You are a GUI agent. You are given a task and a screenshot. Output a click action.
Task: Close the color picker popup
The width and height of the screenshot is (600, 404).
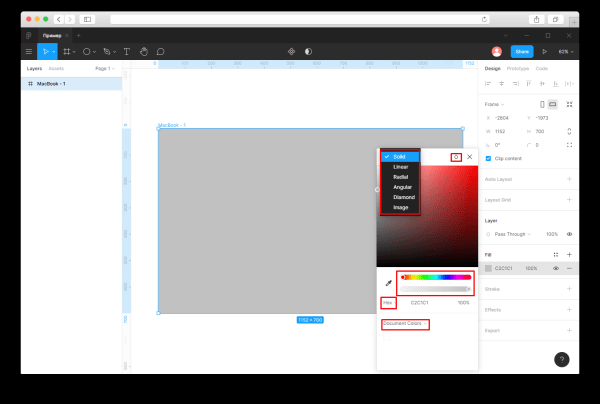(x=469, y=157)
